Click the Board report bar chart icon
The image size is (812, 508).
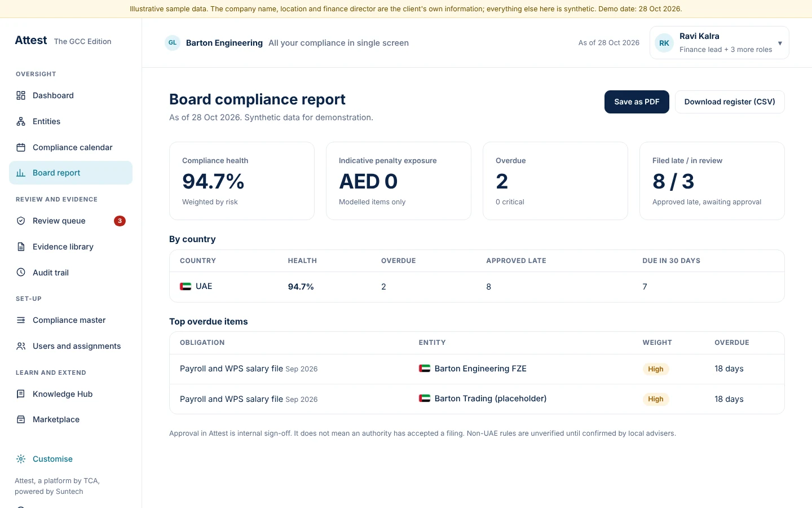coord(21,173)
